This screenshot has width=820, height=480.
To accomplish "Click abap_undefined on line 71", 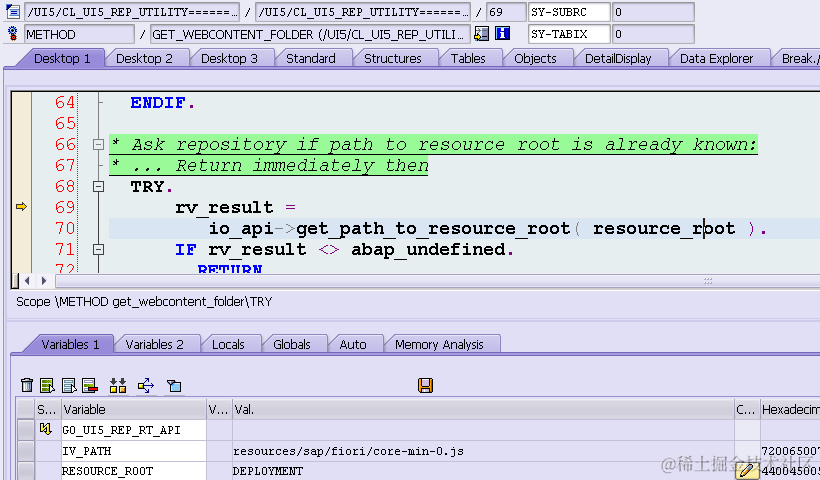I will 428,249.
